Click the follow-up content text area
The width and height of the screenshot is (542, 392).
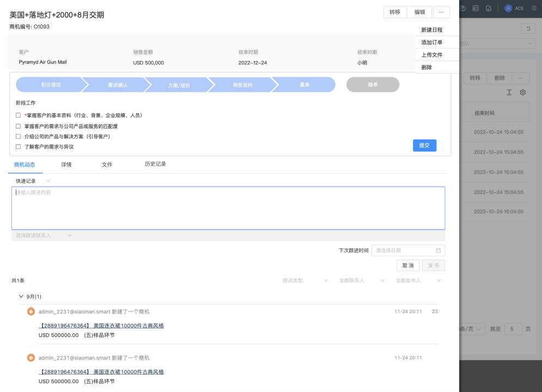tap(228, 208)
